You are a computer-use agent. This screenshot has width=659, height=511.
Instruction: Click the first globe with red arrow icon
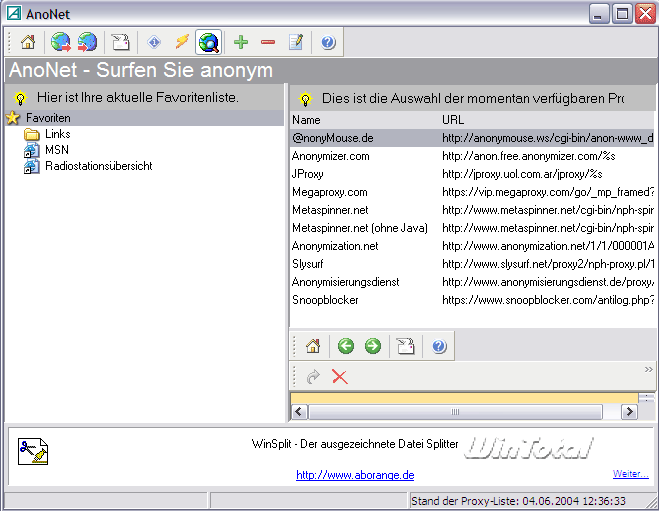coord(61,42)
